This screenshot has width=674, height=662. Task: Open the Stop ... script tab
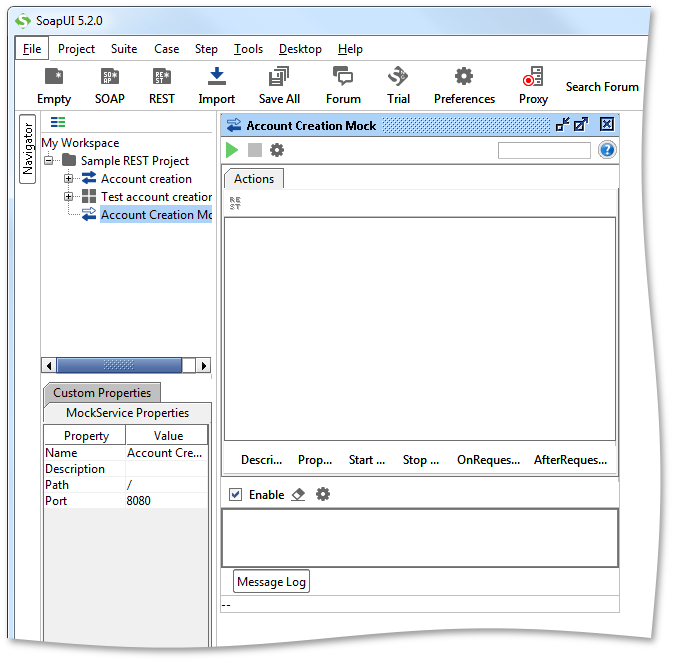[x=421, y=460]
